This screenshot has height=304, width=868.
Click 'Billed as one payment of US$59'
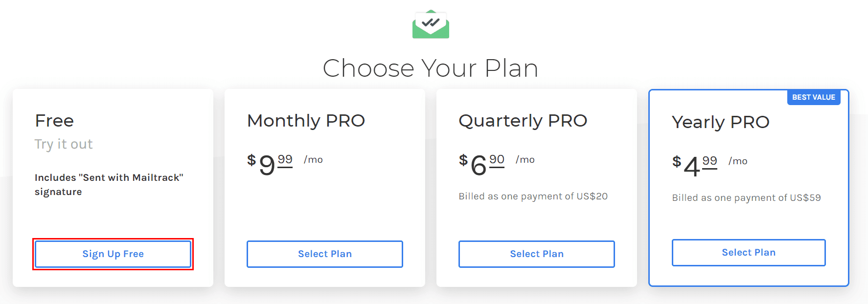(x=747, y=198)
